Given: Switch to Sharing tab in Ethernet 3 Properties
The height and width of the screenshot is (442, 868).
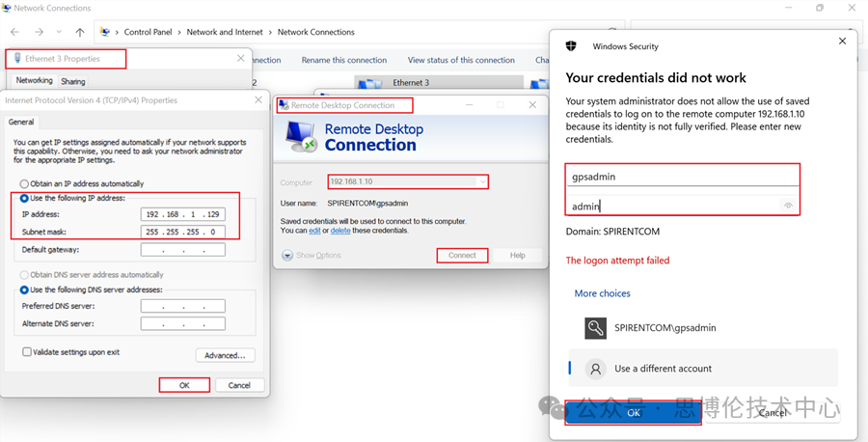Looking at the screenshot, I should (73, 81).
